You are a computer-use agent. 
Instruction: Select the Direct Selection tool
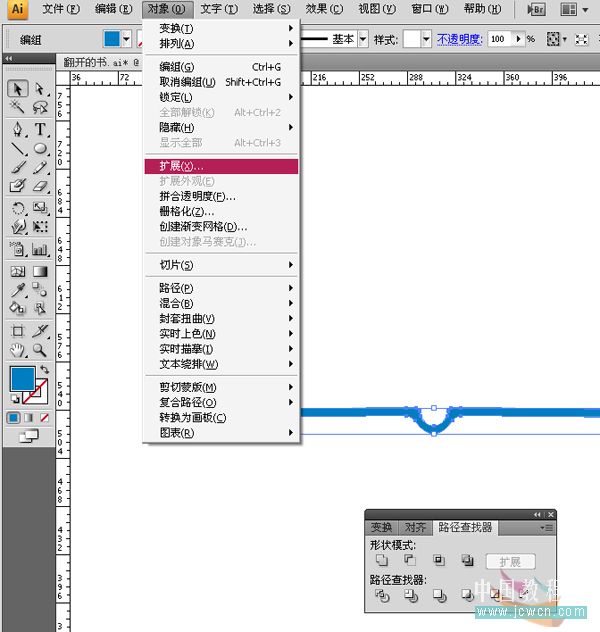coord(39,89)
